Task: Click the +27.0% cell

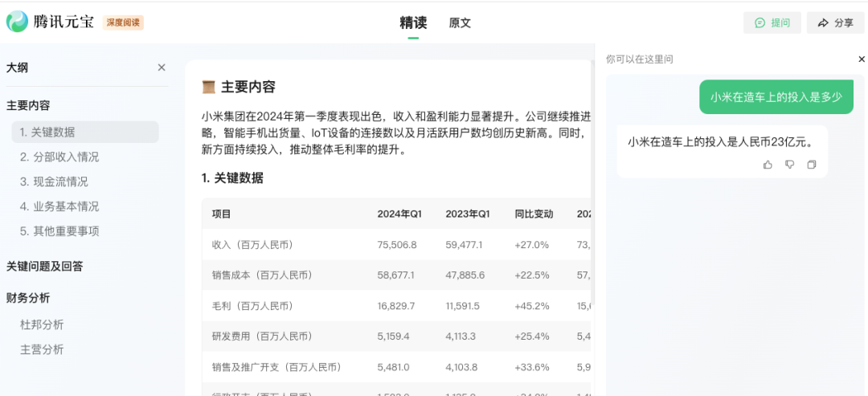Action: 531,244
